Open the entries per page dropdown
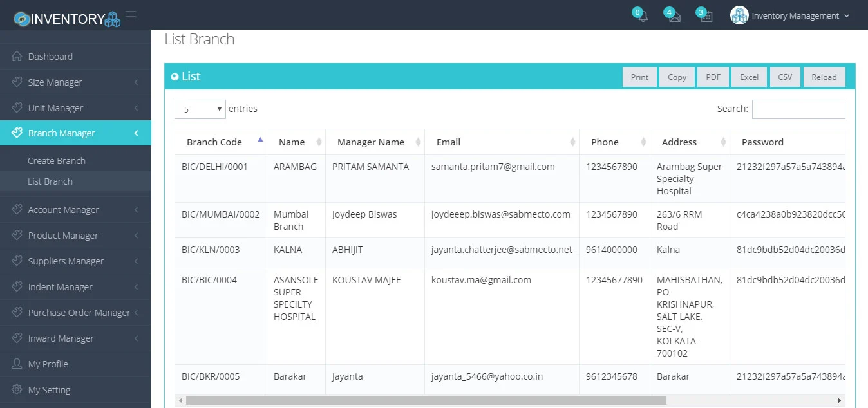Screen dimensions: 868x408 [x=200, y=109]
